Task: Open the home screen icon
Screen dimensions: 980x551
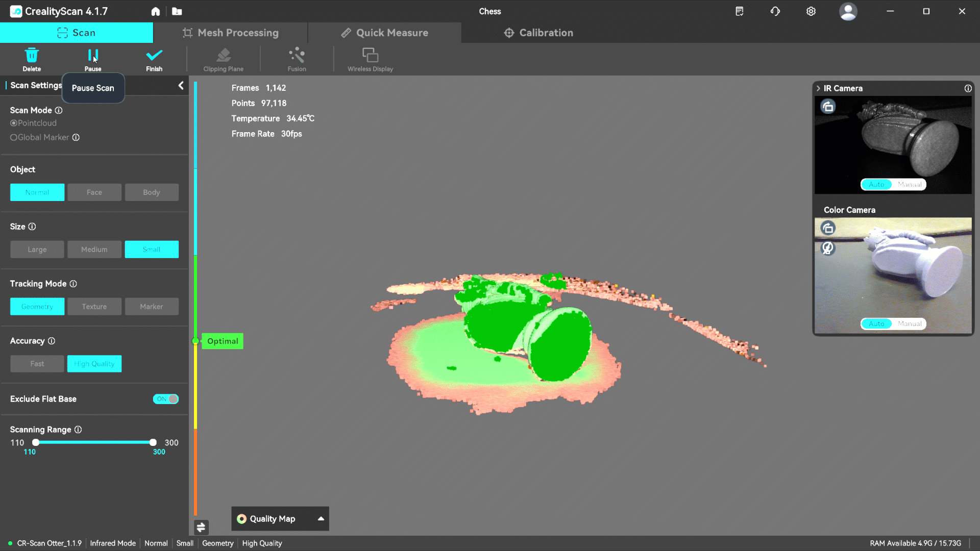Action: (x=156, y=11)
